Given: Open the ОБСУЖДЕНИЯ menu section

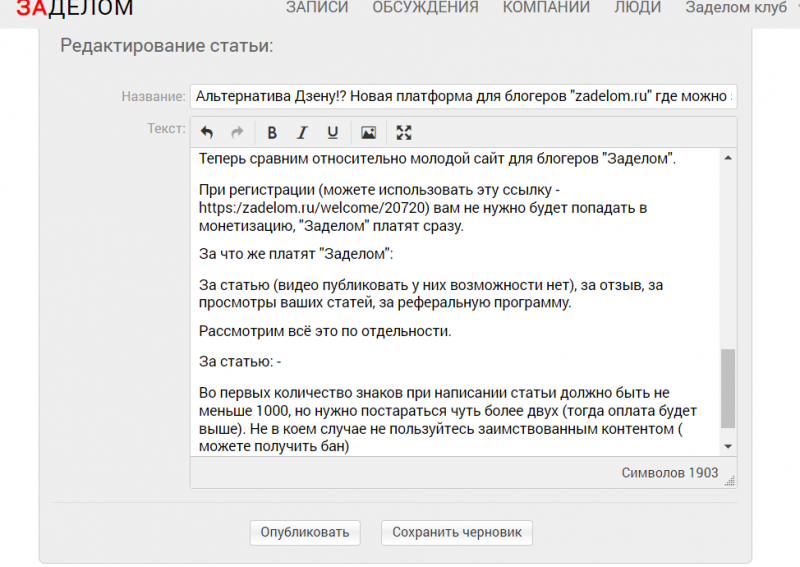Looking at the screenshot, I should (x=426, y=7).
